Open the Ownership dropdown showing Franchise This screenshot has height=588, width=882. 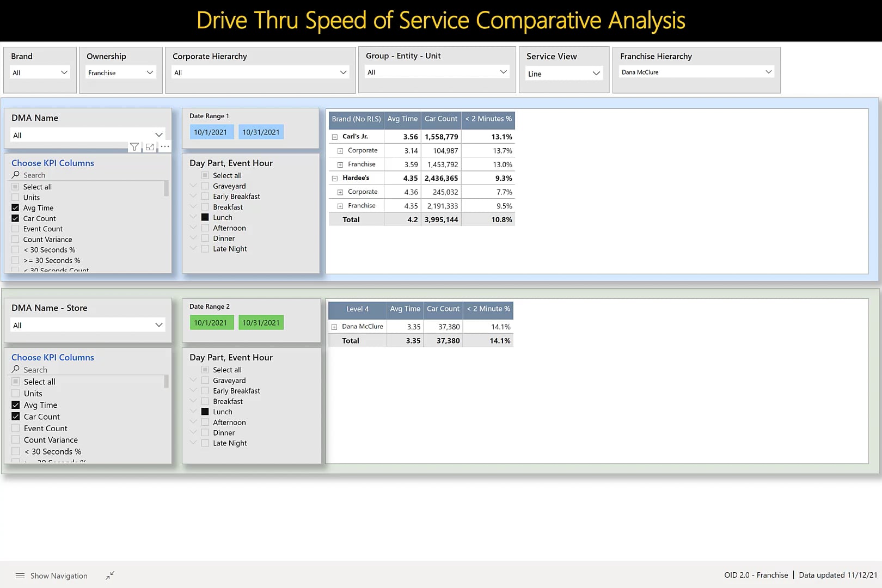[150, 72]
